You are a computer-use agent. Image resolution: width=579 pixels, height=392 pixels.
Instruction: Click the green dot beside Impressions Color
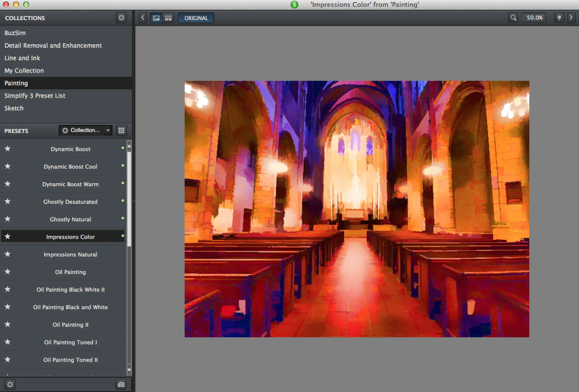(x=123, y=236)
